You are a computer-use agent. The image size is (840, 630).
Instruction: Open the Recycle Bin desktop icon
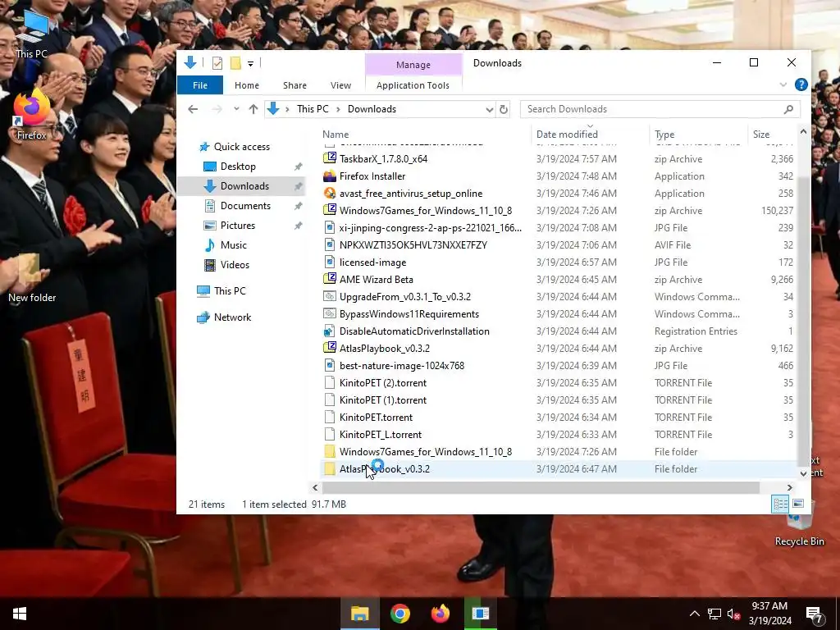[799, 523]
